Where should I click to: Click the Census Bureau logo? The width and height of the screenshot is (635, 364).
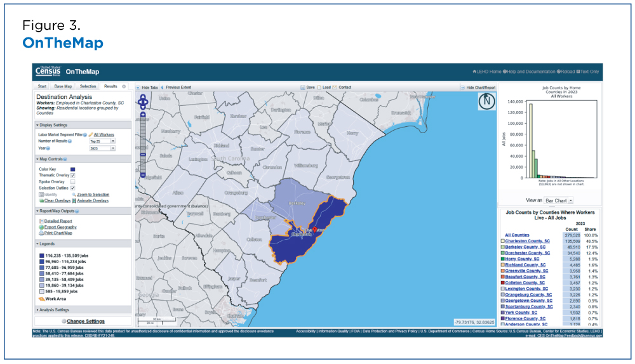[x=48, y=71]
